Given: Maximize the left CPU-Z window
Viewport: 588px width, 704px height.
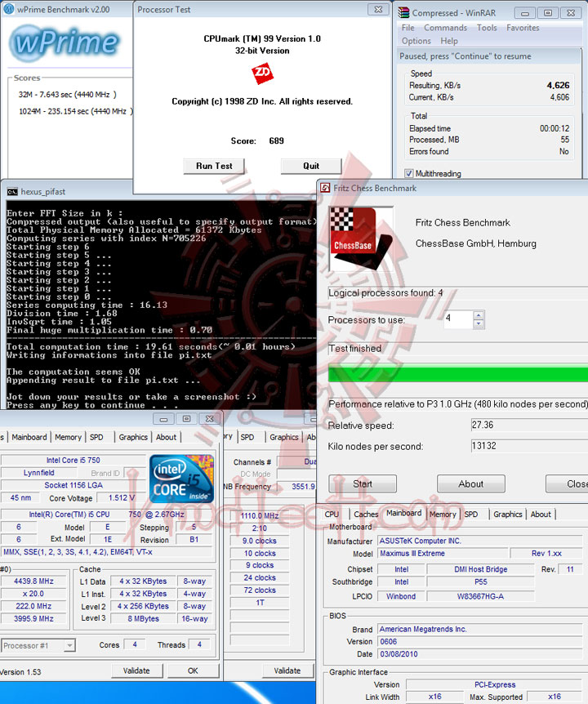Looking at the screenshot, I should tap(186, 419).
